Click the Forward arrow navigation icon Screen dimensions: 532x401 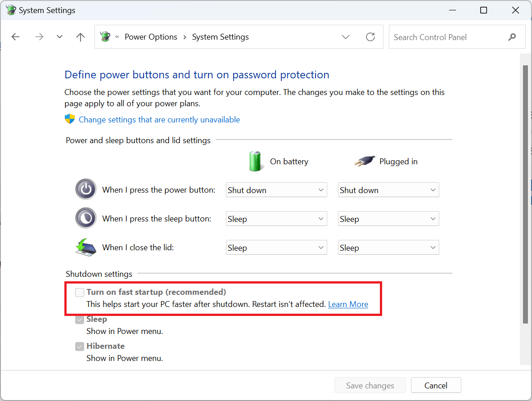[39, 36]
